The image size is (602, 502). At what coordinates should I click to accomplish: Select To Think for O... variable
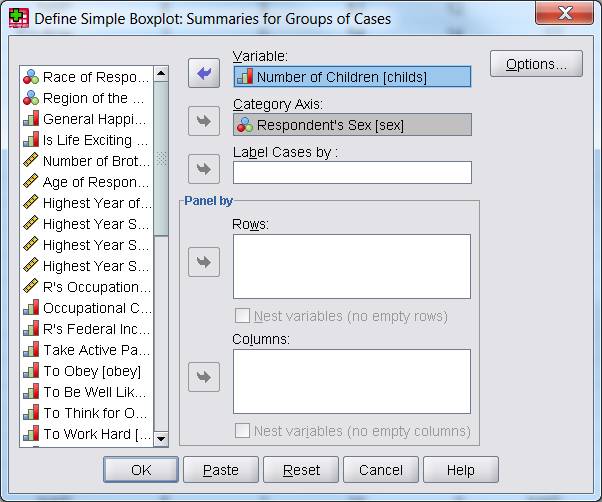coord(87,413)
